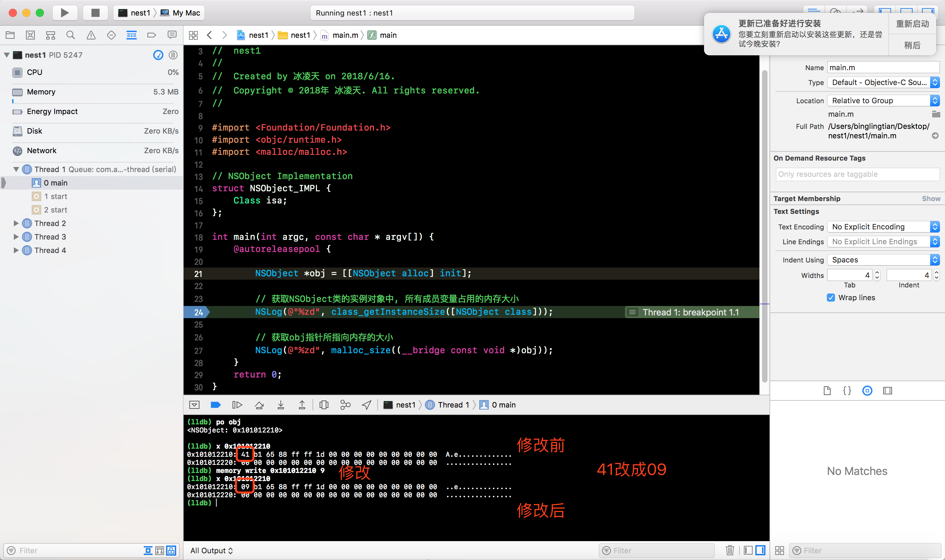945x560 pixels.
Task: Click the Simulate location arrow icon
Action: coord(367,405)
